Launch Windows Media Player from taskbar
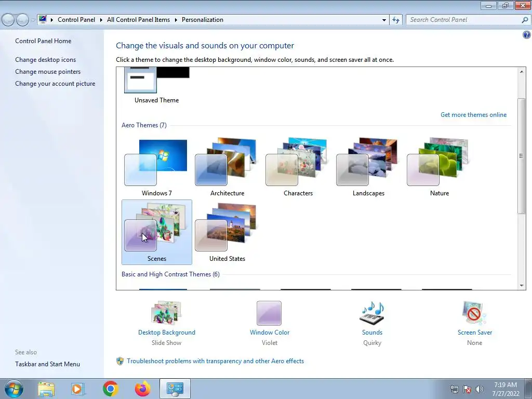Screen dimensions: 532x399 (x=77, y=389)
